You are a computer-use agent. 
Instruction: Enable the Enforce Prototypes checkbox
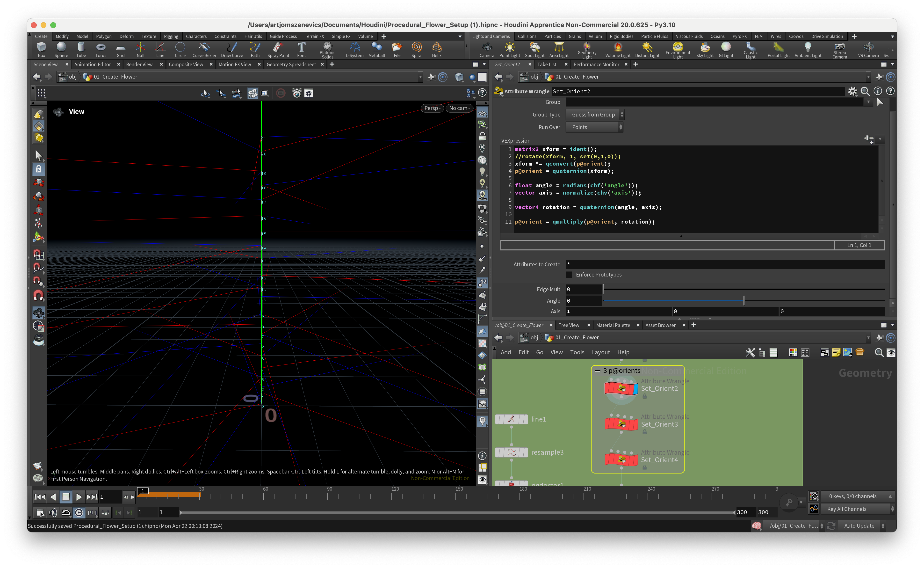569,275
